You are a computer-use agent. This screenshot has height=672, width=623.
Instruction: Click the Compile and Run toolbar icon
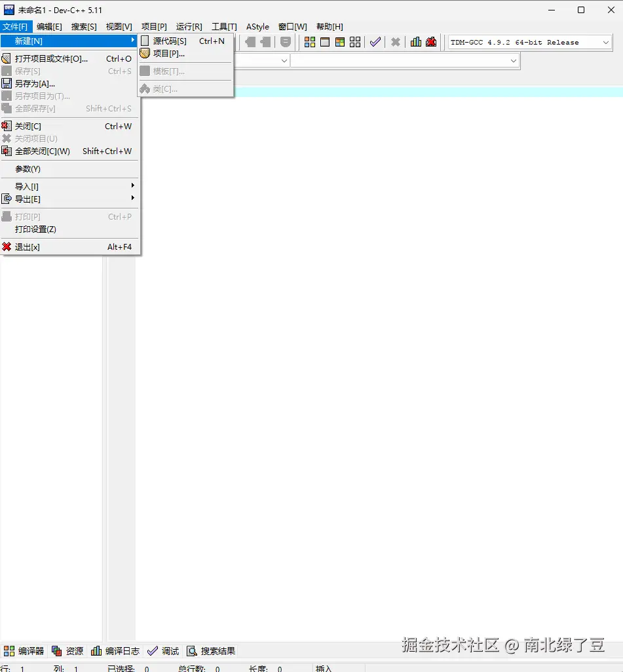[x=340, y=41]
